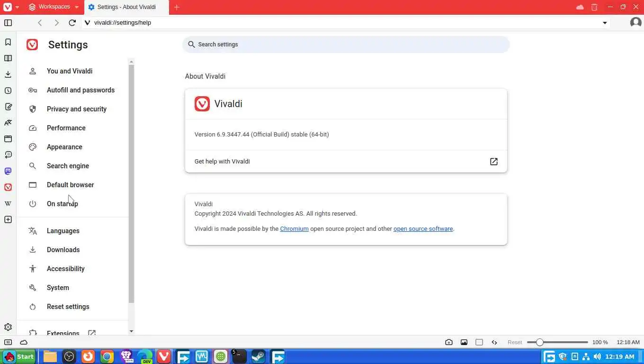Open the user profile avatar
Screen dimensions: 644x364
pyautogui.click(x=635, y=22)
